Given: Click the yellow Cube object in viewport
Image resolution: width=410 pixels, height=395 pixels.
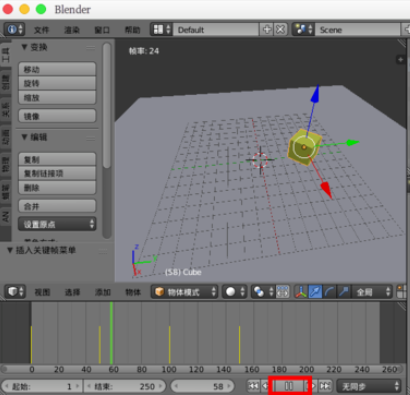Looking at the screenshot, I should pos(304,147).
